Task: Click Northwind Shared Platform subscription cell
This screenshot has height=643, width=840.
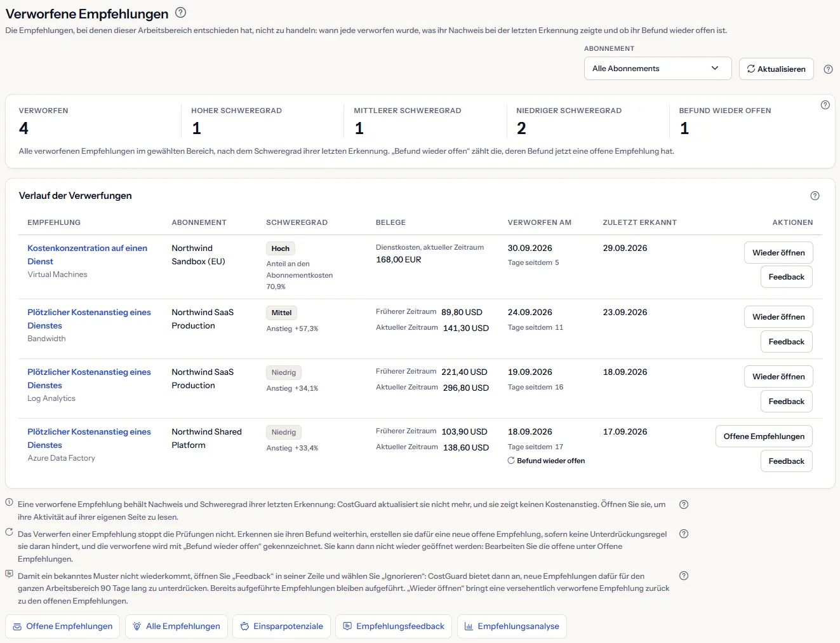Action: 207,438
